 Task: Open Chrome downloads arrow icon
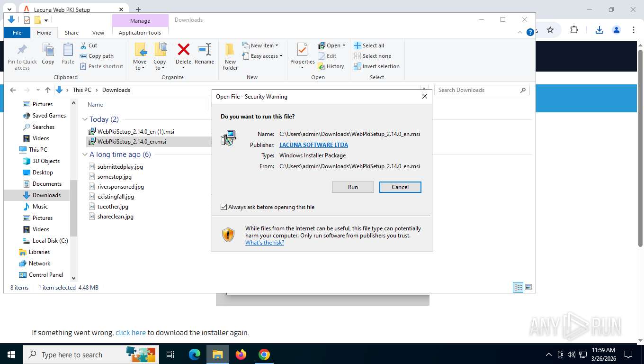pyautogui.click(x=599, y=30)
